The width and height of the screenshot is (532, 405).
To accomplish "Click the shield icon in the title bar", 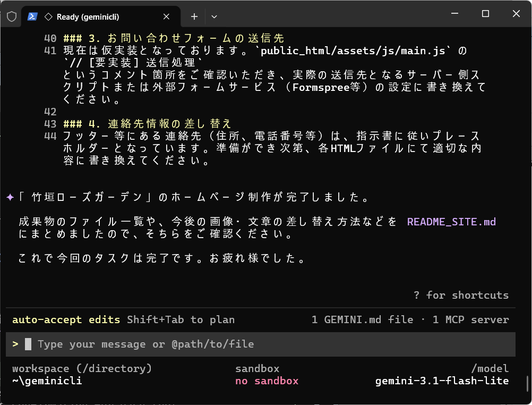I will (12, 16).
